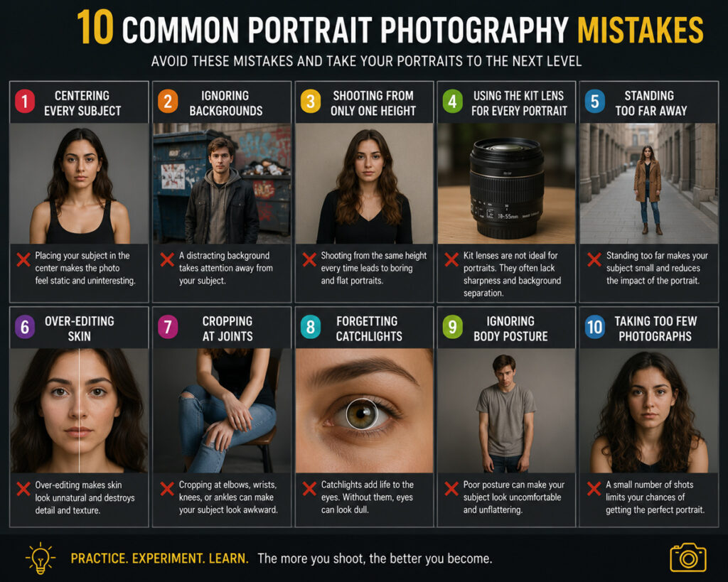728x582 pixels.
Task: Click the yellow 'MISTAKES' word in title
Action: pos(641,31)
